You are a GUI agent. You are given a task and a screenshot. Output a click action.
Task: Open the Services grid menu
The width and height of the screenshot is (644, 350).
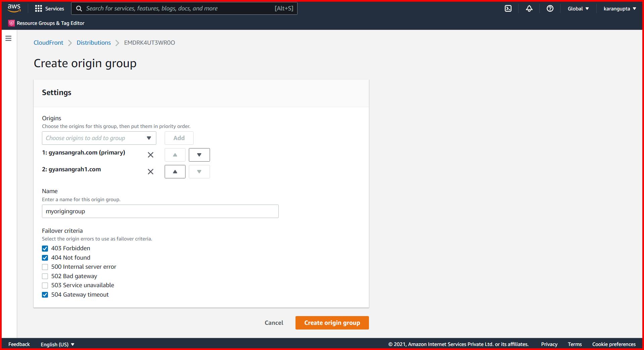coord(50,8)
